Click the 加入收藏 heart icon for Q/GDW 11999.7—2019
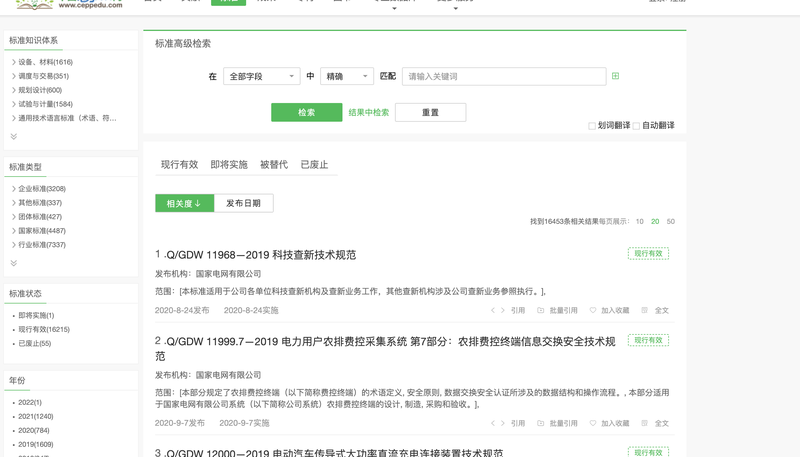 click(x=592, y=423)
